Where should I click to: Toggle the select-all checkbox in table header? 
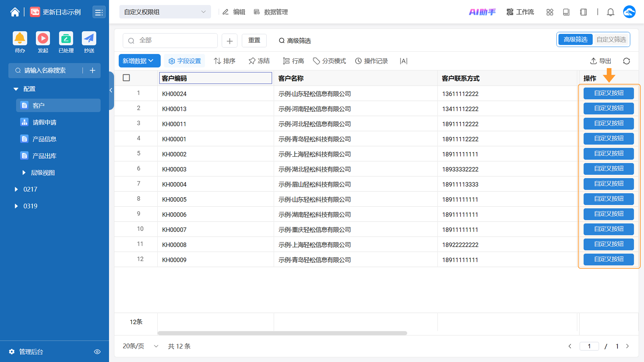[x=126, y=78]
